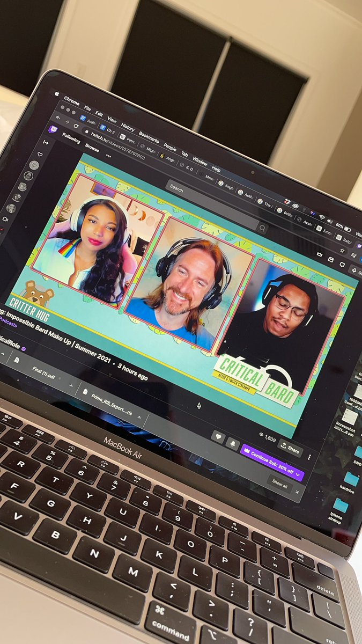This screenshot has width=362, height=644.
Task: Open the View menu
Action: [112, 120]
